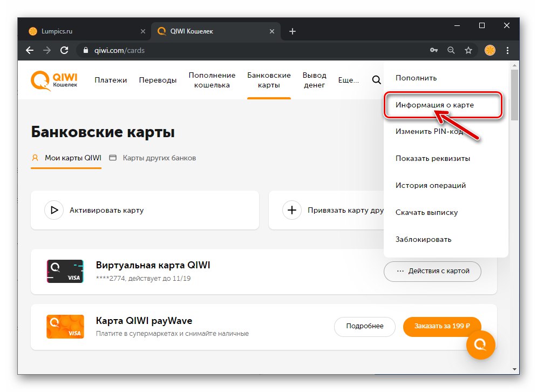537x392 pixels.
Task: Click the play icon for Активировать карту
Action: [x=54, y=210]
